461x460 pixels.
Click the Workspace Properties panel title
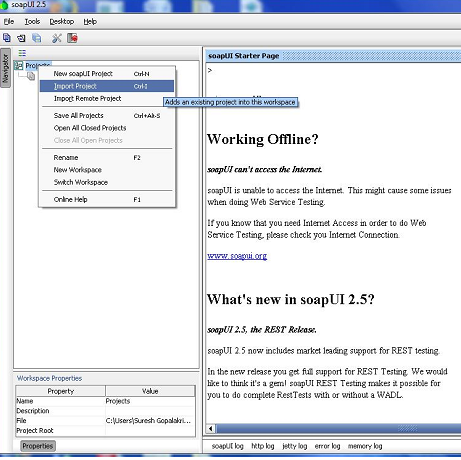point(49,378)
